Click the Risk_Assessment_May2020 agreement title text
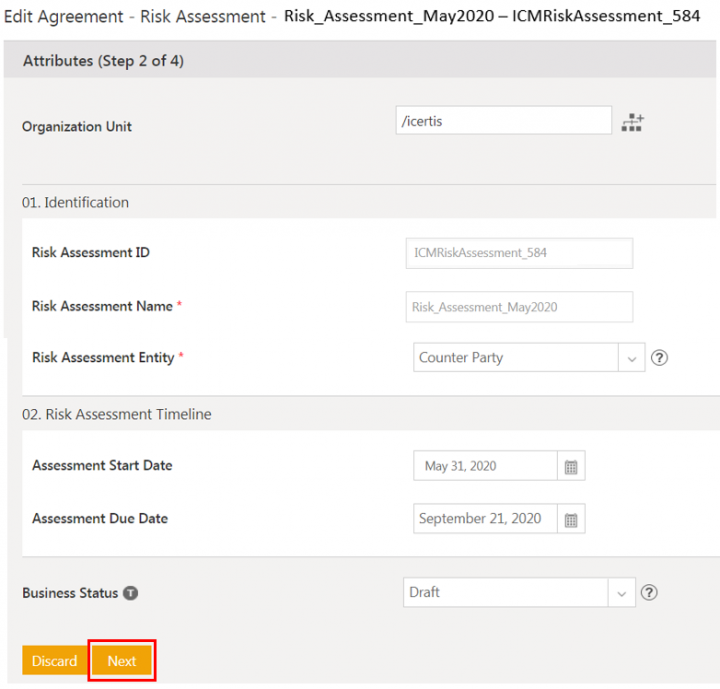The height and width of the screenshot is (689, 720). pos(391,16)
